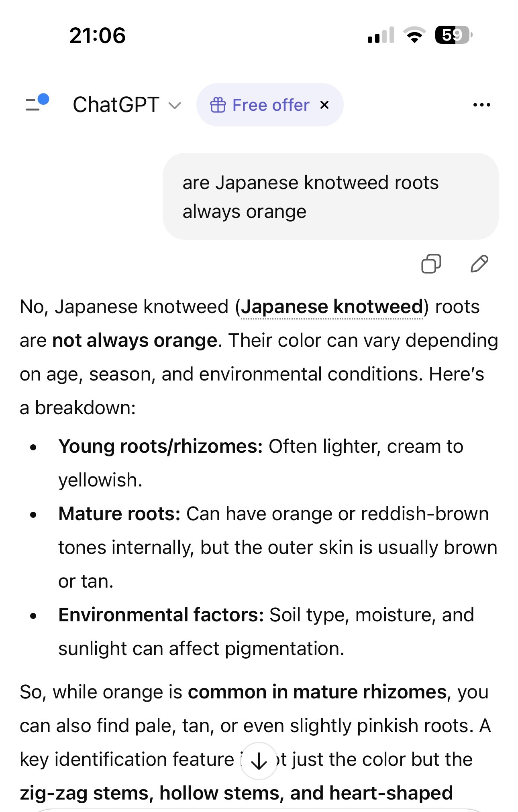Image resolution: width=518 pixels, height=812 pixels.
Task: Tap the cellular signal bars
Action: coord(380,35)
